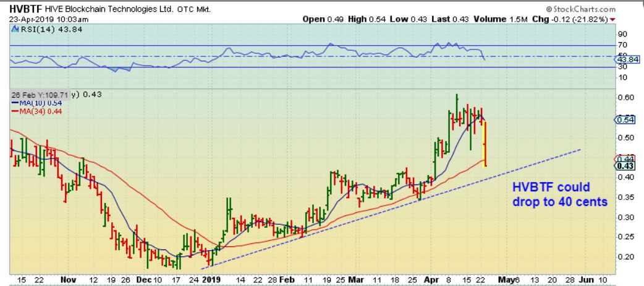
Task: Click the 70 level on RSI axis
Action: (622, 45)
